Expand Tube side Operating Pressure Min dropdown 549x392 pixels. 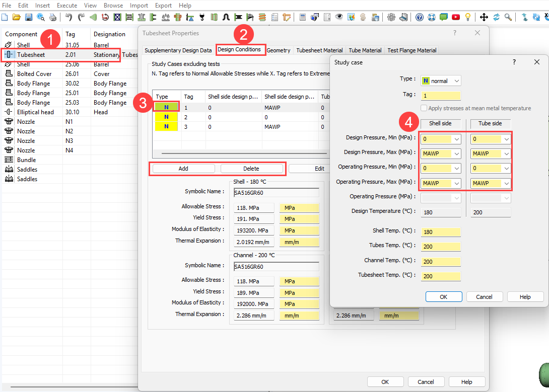(506, 168)
